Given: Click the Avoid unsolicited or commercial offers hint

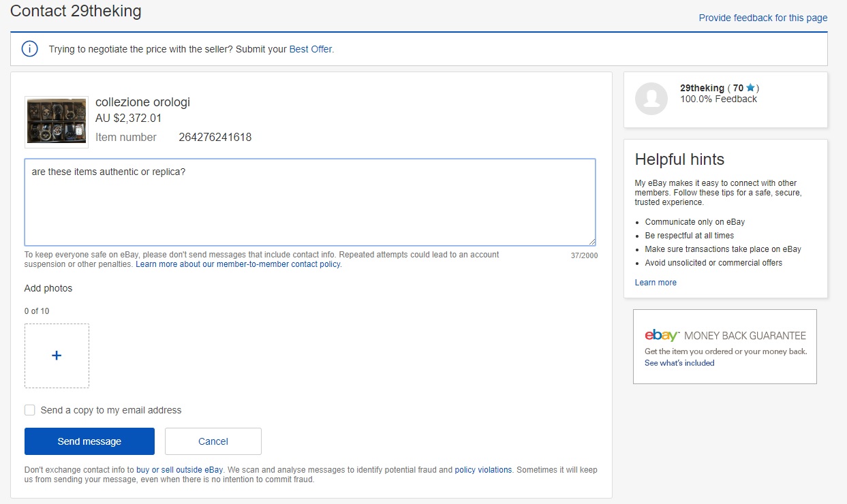Looking at the screenshot, I should tap(713, 263).
